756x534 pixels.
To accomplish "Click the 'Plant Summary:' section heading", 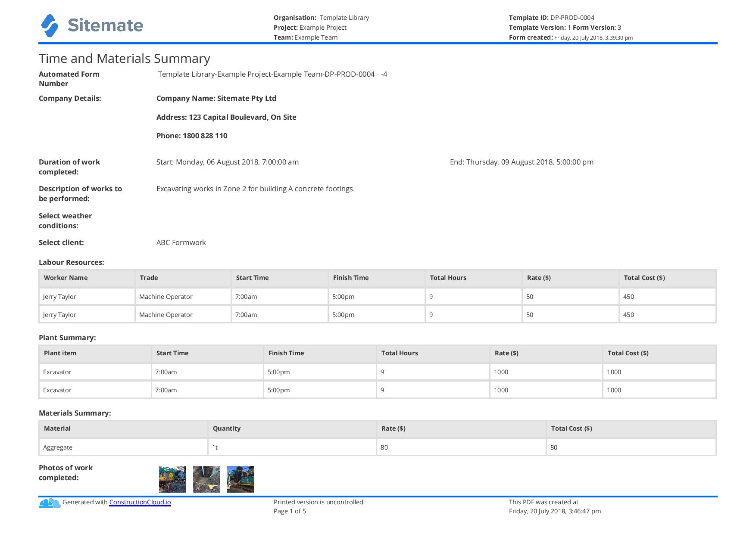I will [x=67, y=338].
